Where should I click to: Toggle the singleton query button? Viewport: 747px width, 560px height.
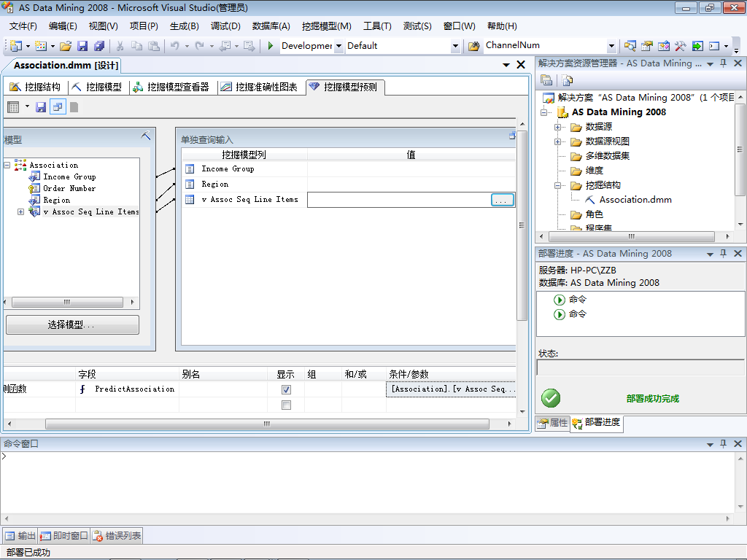tap(58, 107)
